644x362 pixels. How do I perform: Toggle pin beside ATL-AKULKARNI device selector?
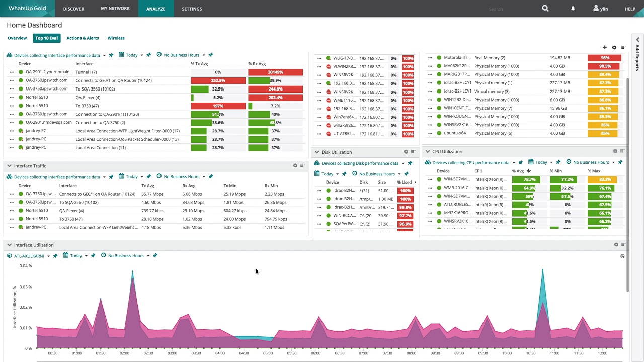point(55,256)
